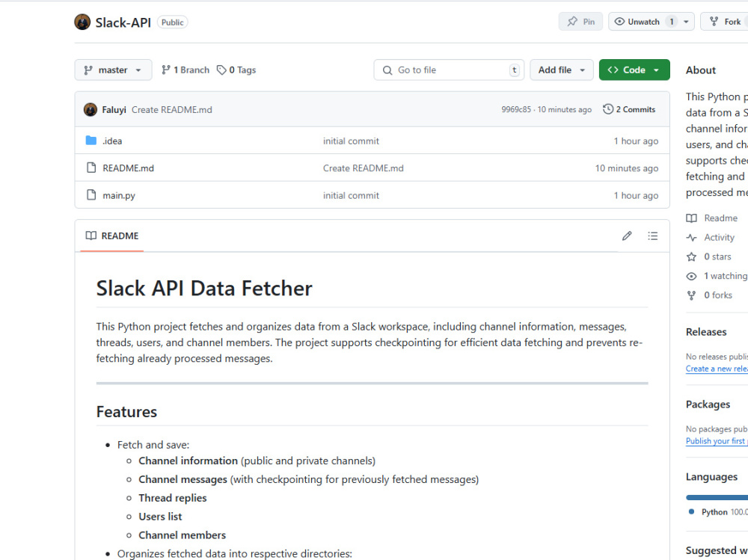Expand the green Code dropdown
This screenshot has width=748, height=560.
click(x=634, y=70)
